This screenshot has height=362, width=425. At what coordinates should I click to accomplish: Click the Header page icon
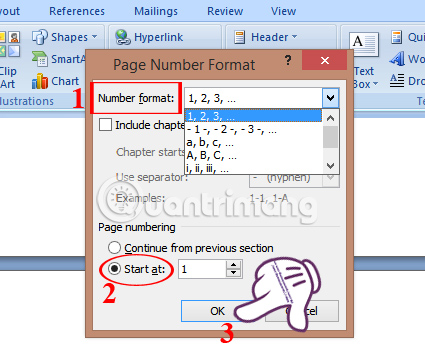(x=239, y=37)
